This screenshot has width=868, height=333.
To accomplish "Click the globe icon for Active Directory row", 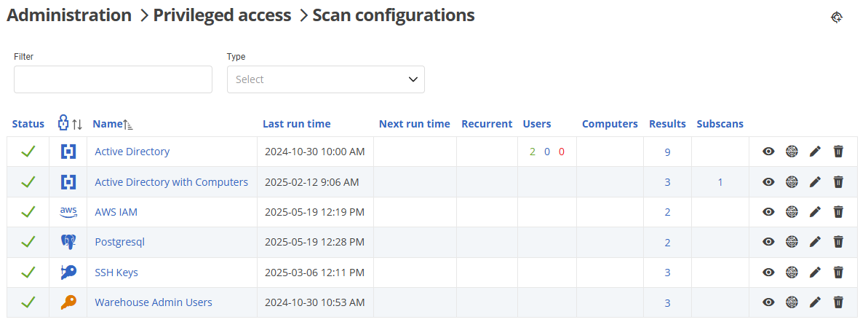I will point(792,152).
